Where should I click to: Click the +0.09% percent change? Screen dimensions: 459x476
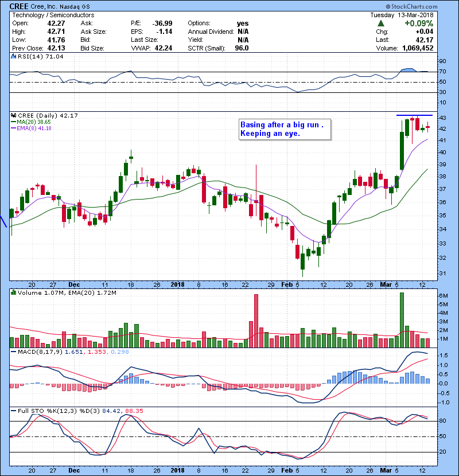coord(419,23)
